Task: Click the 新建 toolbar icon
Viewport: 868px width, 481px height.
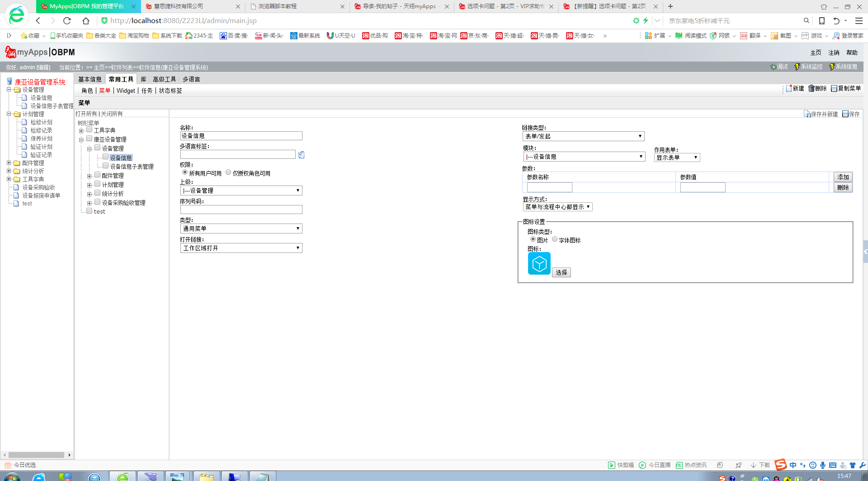Action: point(795,88)
